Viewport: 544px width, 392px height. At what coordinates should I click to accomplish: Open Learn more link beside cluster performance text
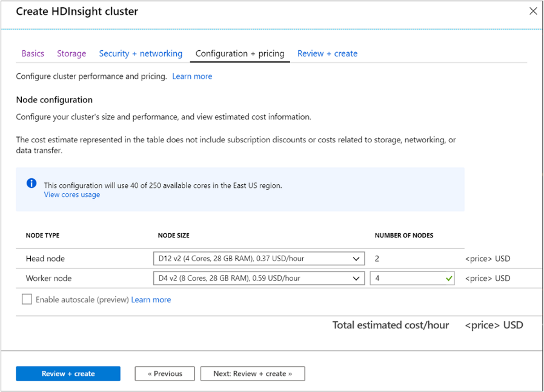click(192, 76)
